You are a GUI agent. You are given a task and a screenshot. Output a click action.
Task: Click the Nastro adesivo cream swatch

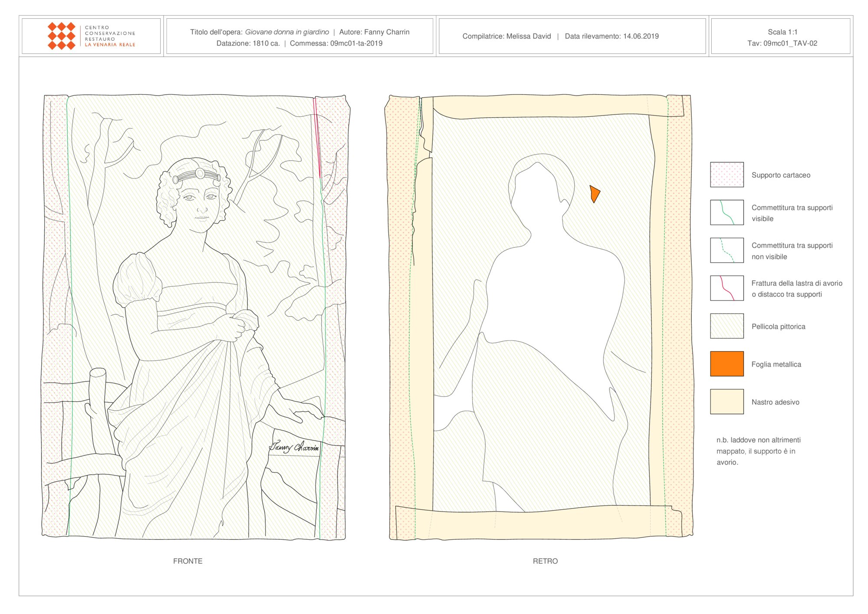click(x=727, y=401)
